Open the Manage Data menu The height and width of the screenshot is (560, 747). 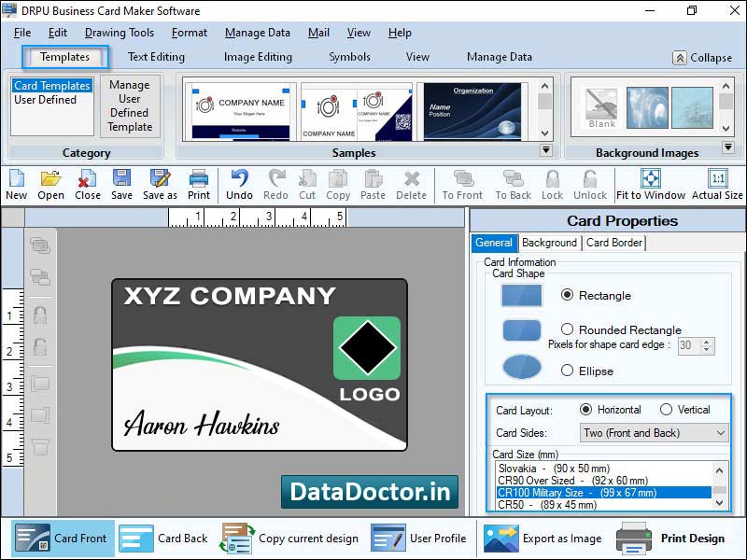pos(257,33)
